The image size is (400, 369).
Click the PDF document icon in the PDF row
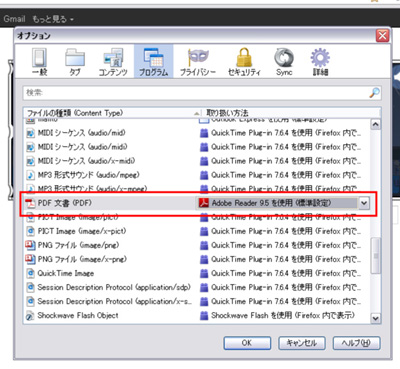[x=30, y=203]
